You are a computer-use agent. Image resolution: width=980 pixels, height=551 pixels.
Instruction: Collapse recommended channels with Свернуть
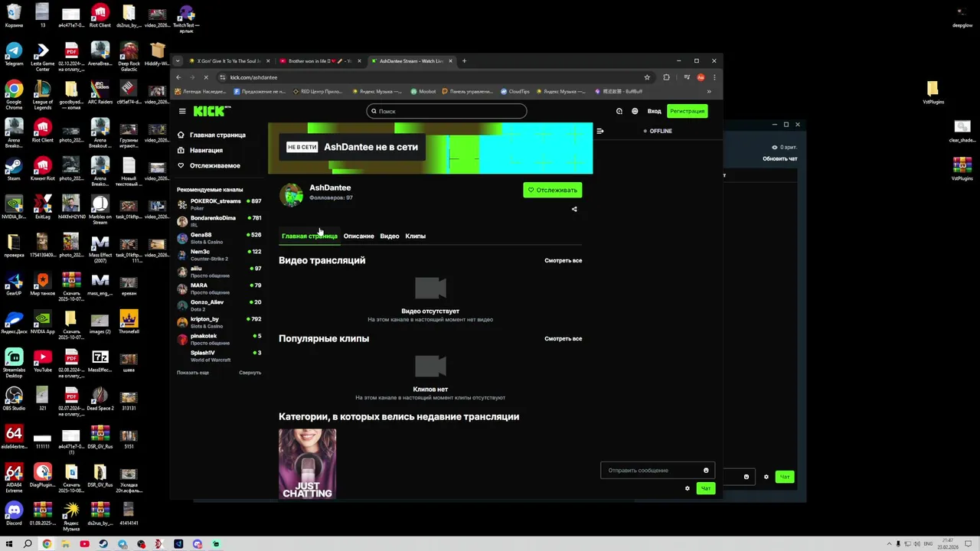[250, 373]
